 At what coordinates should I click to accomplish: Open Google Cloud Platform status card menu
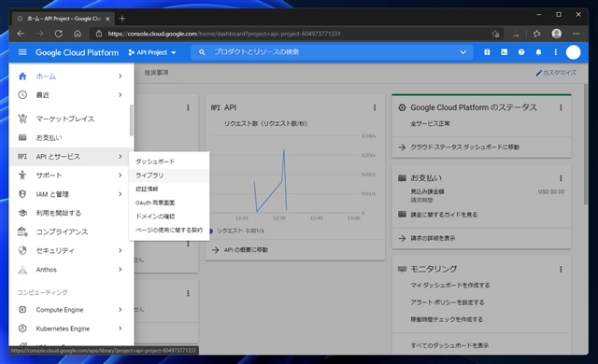(x=561, y=107)
